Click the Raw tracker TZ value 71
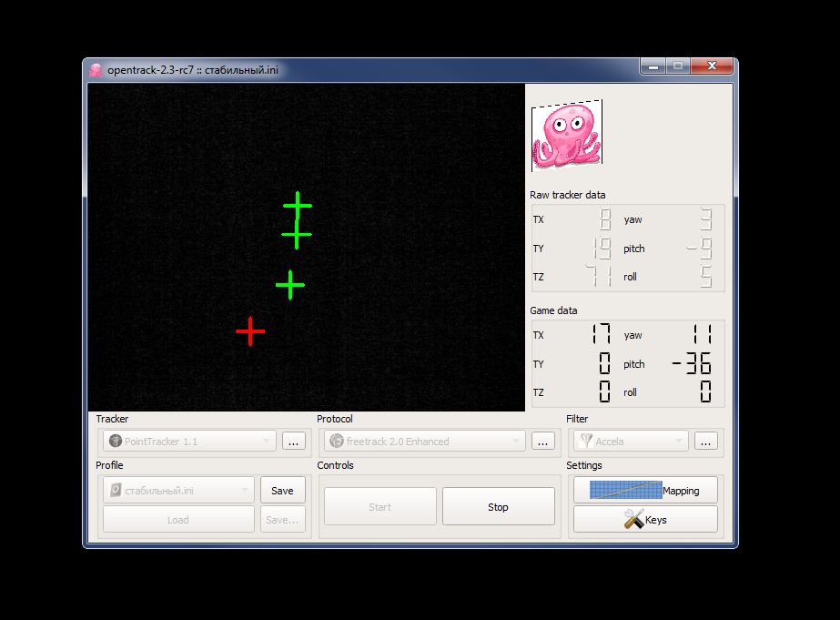This screenshot has width=840, height=620. pyautogui.click(x=599, y=277)
